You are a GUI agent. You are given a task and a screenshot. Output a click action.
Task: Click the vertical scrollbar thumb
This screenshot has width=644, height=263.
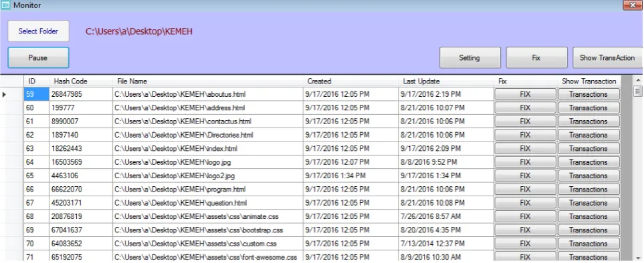(x=638, y=91)
